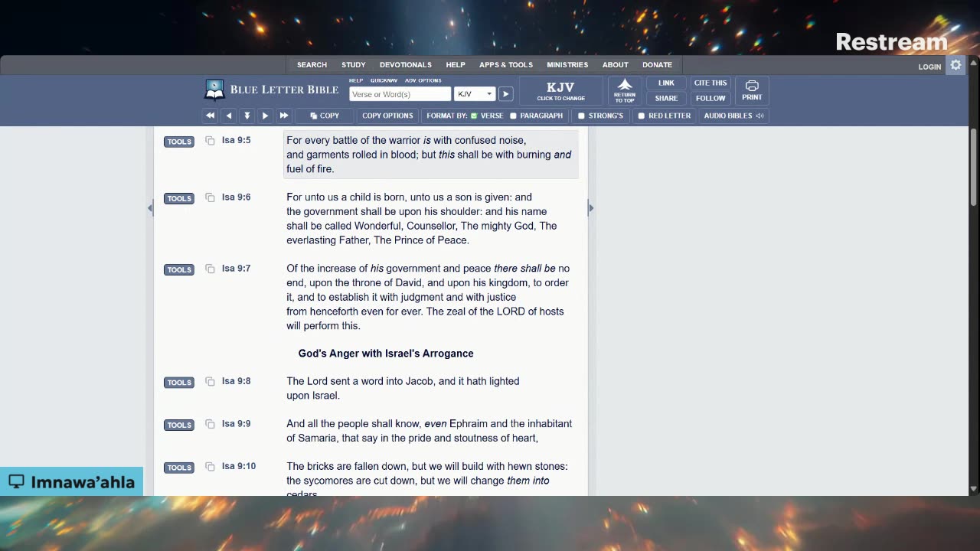Open the Devotionals menu
980x551 pixels.
pyautogui.click(x=406, y=65)
